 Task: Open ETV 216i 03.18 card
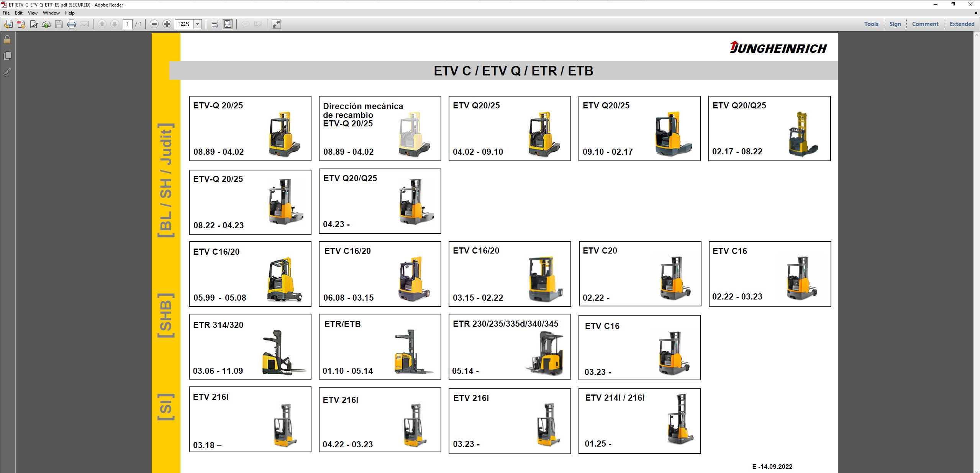click(250, 419)
